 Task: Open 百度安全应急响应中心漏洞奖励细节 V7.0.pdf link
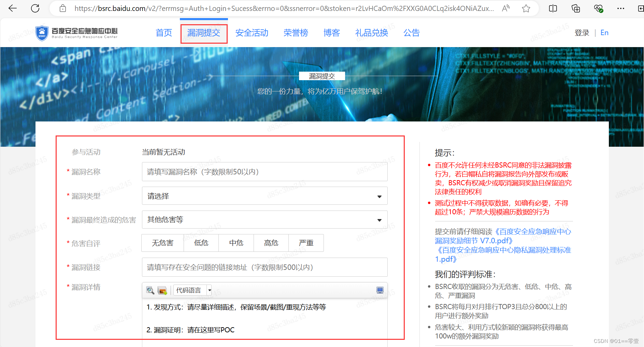(503, 236)
